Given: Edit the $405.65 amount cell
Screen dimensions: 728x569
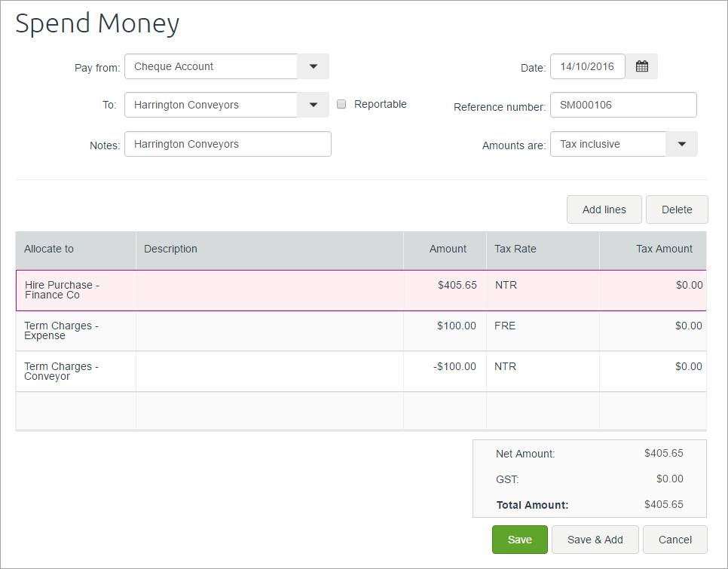Looking at the screenshot, I should click(x=445, y=286).
